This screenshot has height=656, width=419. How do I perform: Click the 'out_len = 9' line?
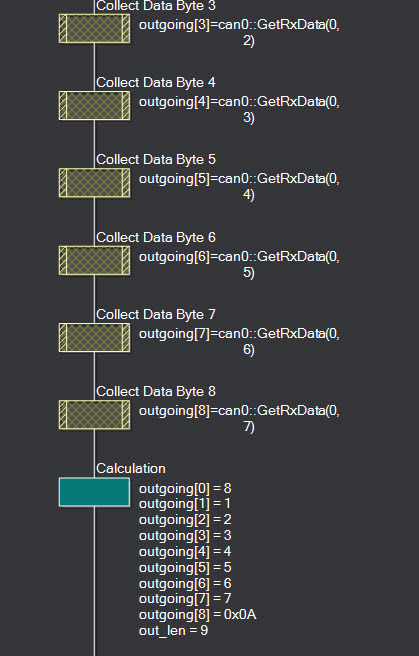tap(174, 630)
